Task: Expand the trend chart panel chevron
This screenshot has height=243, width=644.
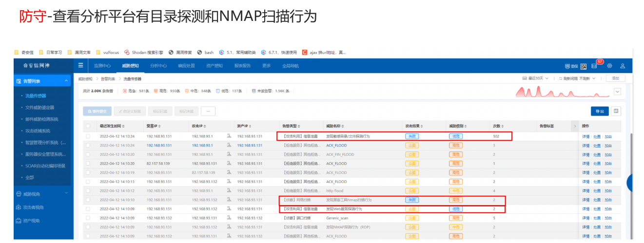Action: point(618,91)
